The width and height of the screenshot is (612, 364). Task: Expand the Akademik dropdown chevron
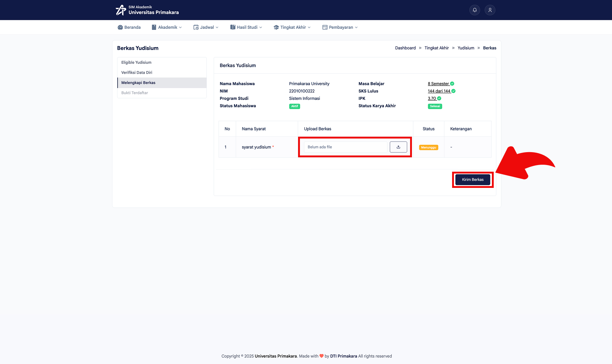[181, 27]
